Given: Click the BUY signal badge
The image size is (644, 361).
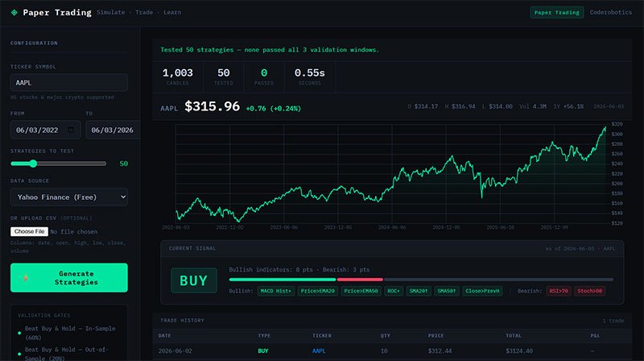Looking at the screenshot, I should [194, 280].
